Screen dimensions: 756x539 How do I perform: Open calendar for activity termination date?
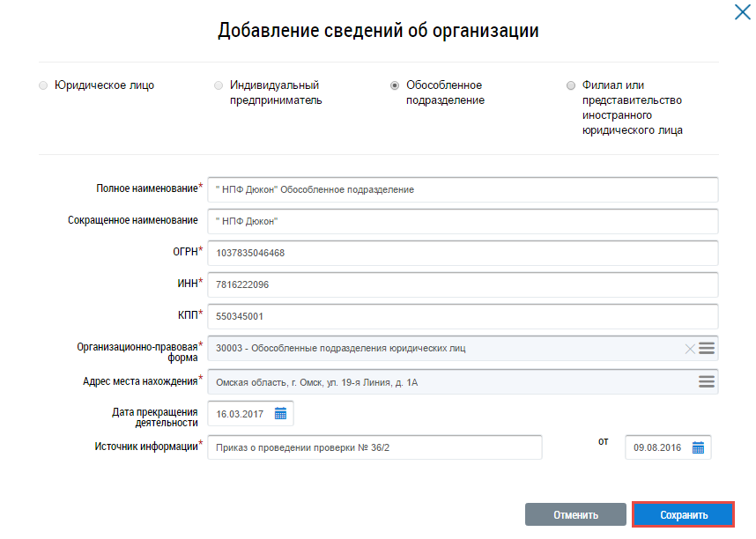point(281,413)
